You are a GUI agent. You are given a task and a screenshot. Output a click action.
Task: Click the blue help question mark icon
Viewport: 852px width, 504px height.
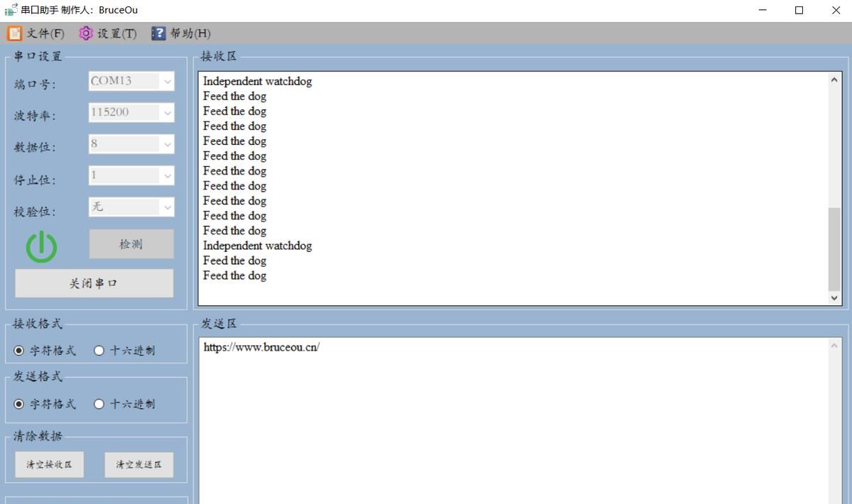point(158,33)
